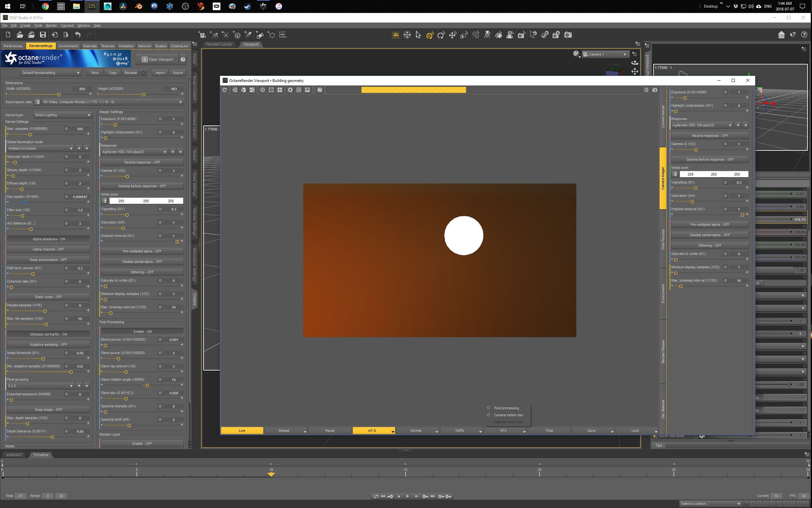Click the Save file icon in DAZ toolbar

click(43, 35)
